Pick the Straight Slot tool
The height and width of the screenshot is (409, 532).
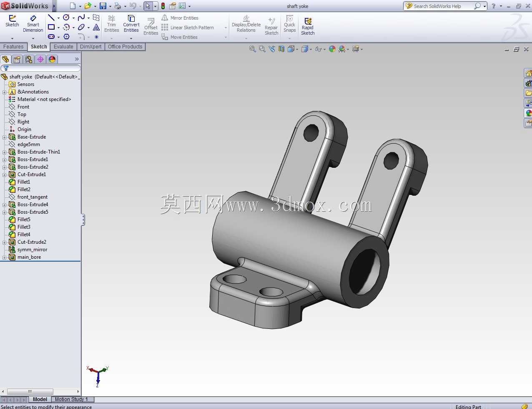click(51, 37)
